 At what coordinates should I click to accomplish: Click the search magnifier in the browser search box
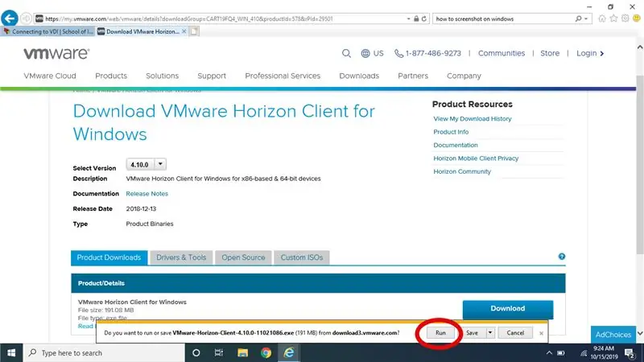click(578, 19)
